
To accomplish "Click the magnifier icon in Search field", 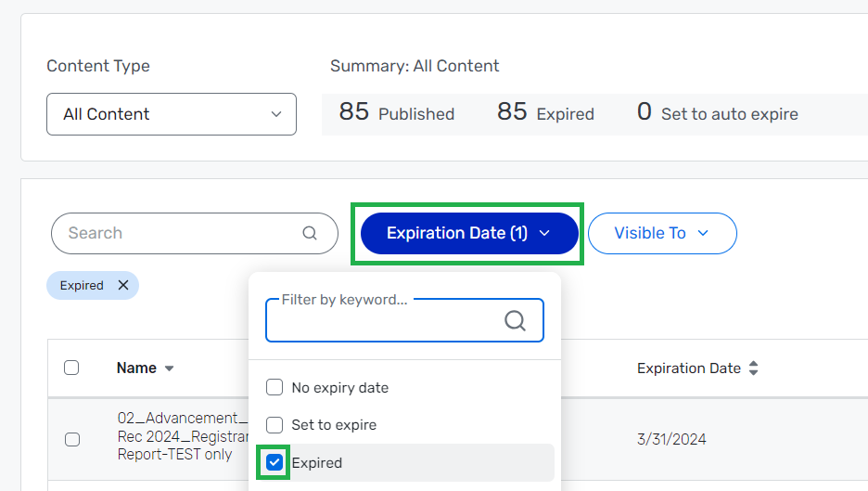I will click(x=310, y=233).
